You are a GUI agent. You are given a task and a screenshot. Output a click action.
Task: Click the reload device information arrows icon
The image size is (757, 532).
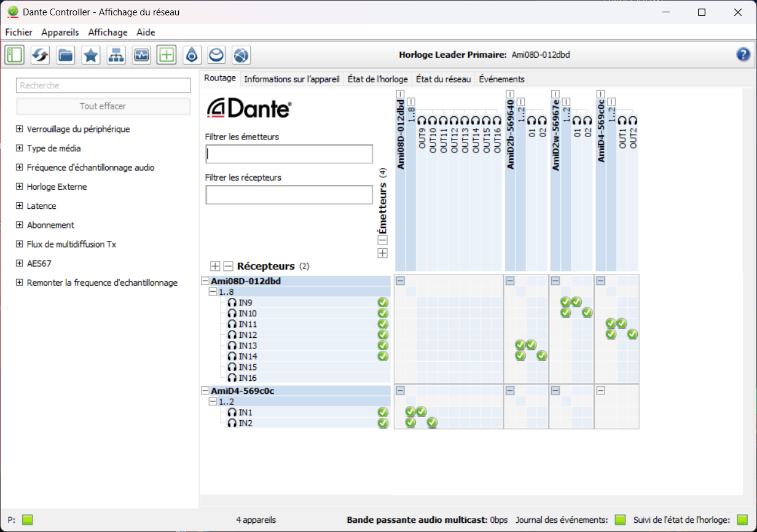coord(40,55)
